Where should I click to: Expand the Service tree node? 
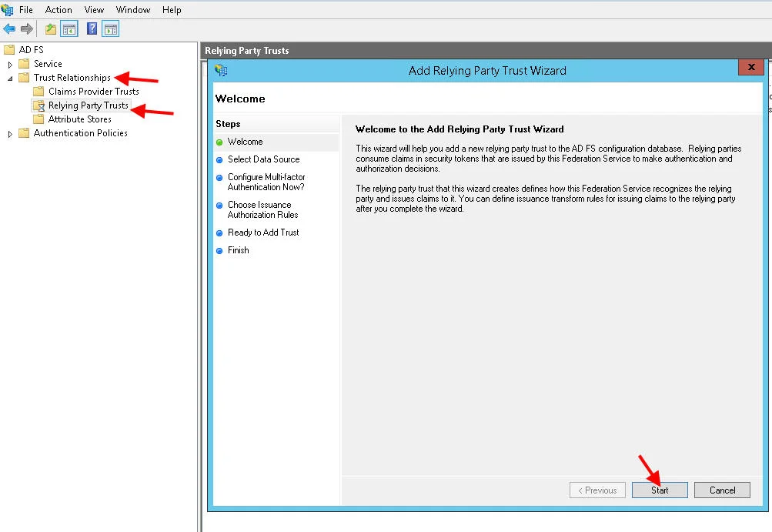pyautogui.click(x=10, y=65)
